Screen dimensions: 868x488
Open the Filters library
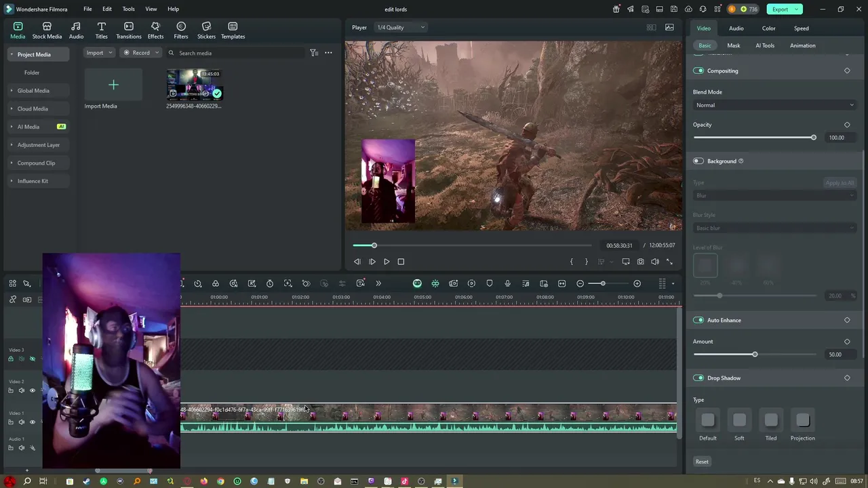click(x=181, y=30)
